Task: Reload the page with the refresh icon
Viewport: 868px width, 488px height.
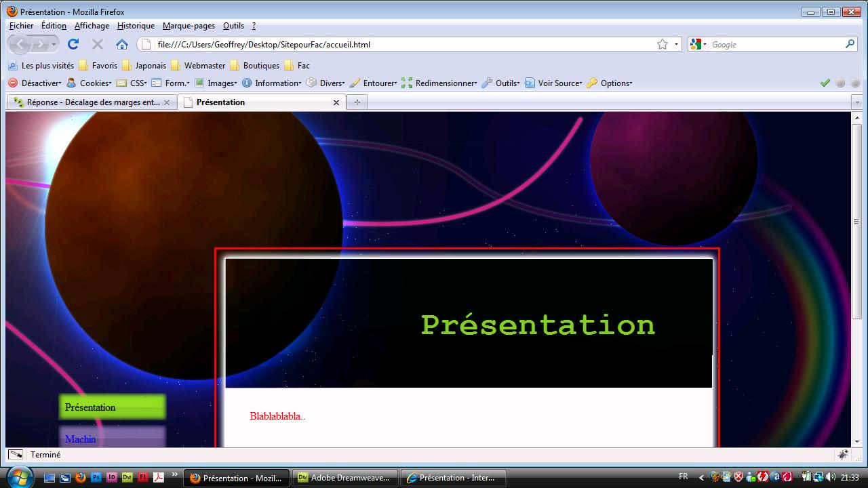Action: click(x=73, y=44)
